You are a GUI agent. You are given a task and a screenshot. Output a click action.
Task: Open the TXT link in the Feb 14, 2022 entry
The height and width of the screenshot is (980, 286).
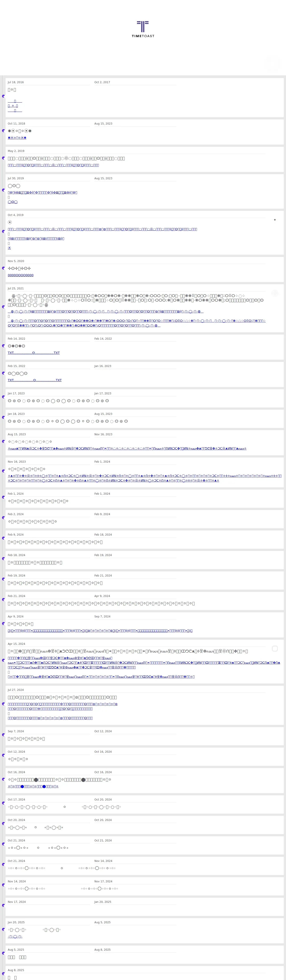(33, 353)
